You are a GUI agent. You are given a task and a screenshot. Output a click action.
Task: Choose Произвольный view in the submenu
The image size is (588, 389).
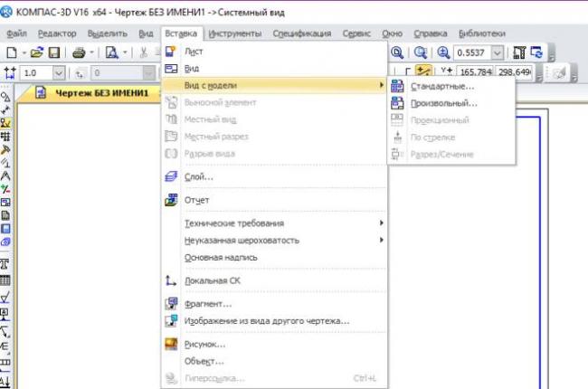tap(443, 103)
